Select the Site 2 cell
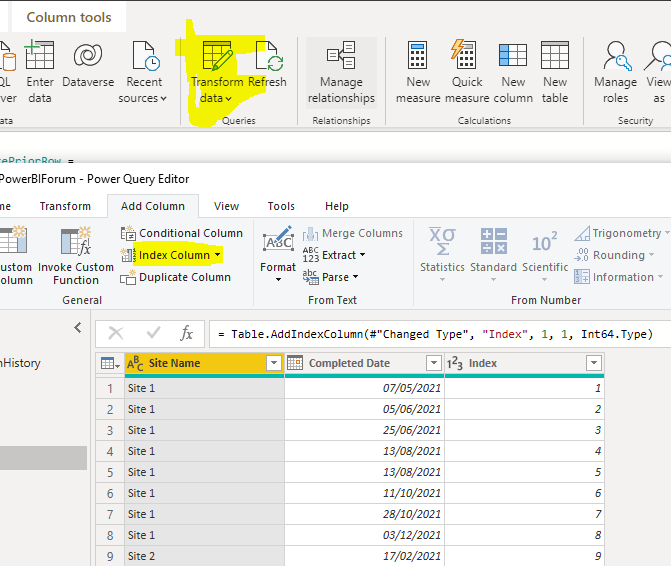671x566 pixels. (205, 556)
